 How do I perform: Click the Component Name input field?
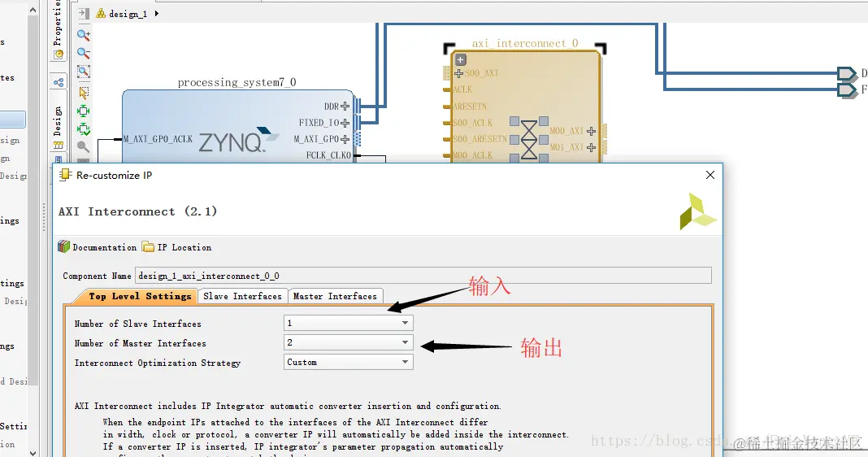(x=423, y=276)
